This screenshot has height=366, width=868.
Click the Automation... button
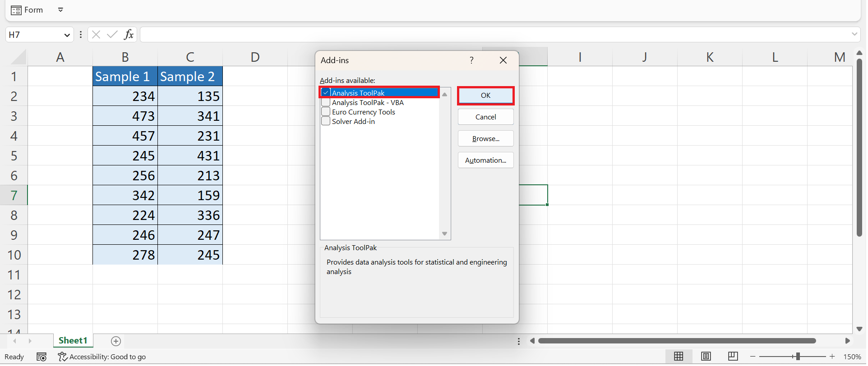(x=485, y=160)
